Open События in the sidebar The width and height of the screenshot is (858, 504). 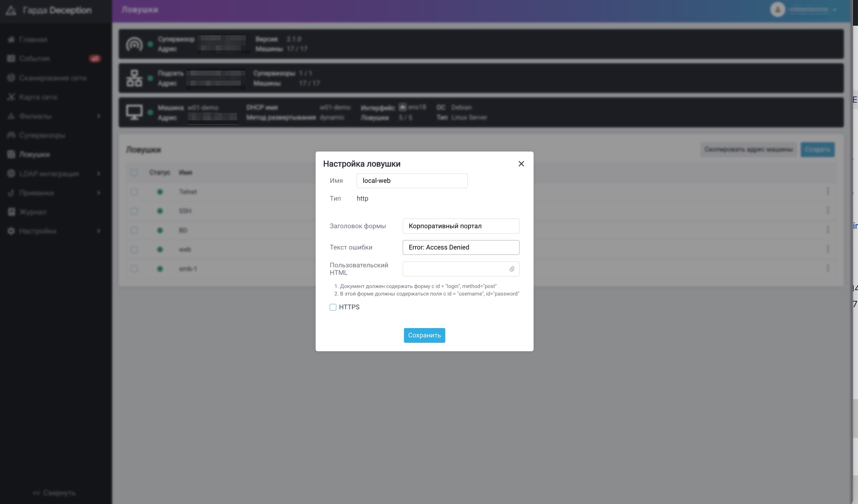[34, 59]
